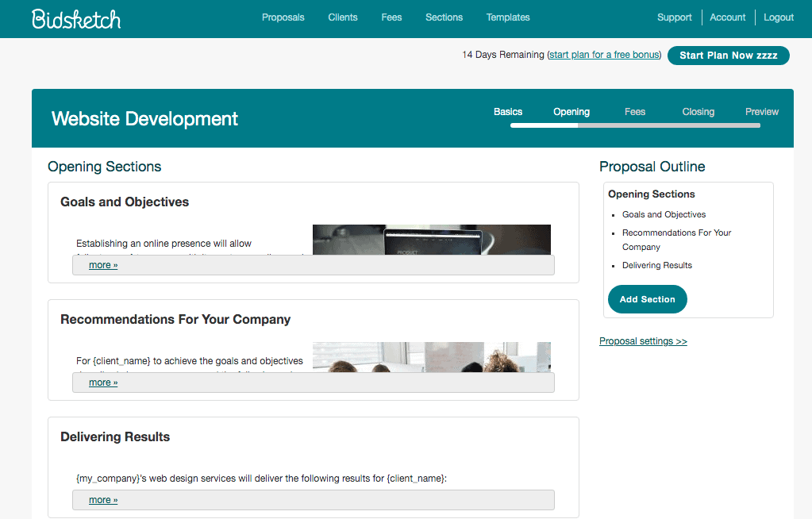The height and width of the screenshot is (519, 812).
Task: Go to the Closing step tab
Action: pos(698,112)
